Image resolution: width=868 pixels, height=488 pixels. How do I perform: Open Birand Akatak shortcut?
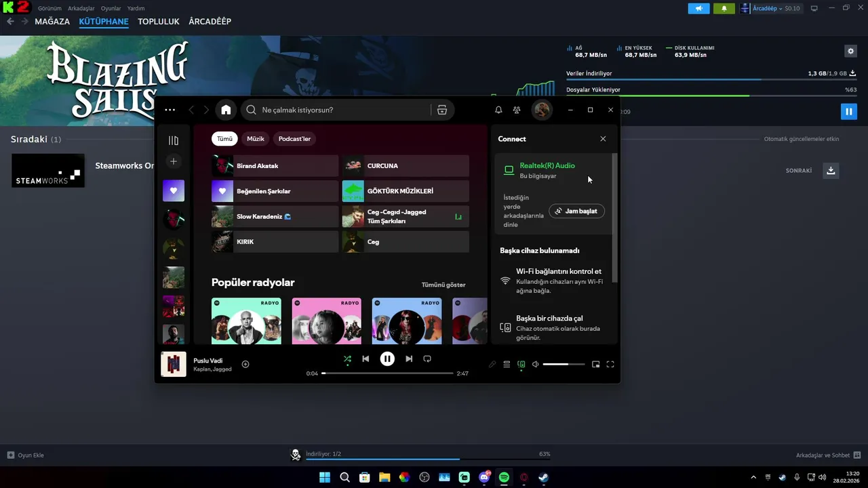click(275, 166)
